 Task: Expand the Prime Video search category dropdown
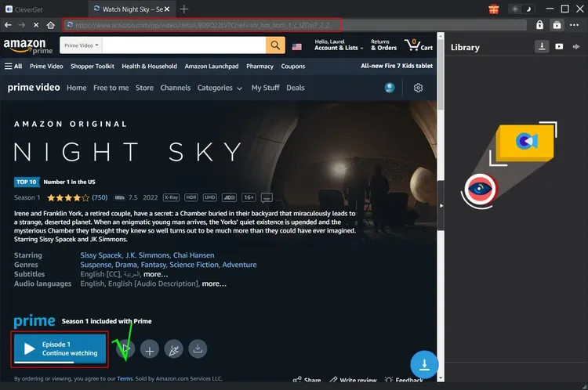[81, 46]
